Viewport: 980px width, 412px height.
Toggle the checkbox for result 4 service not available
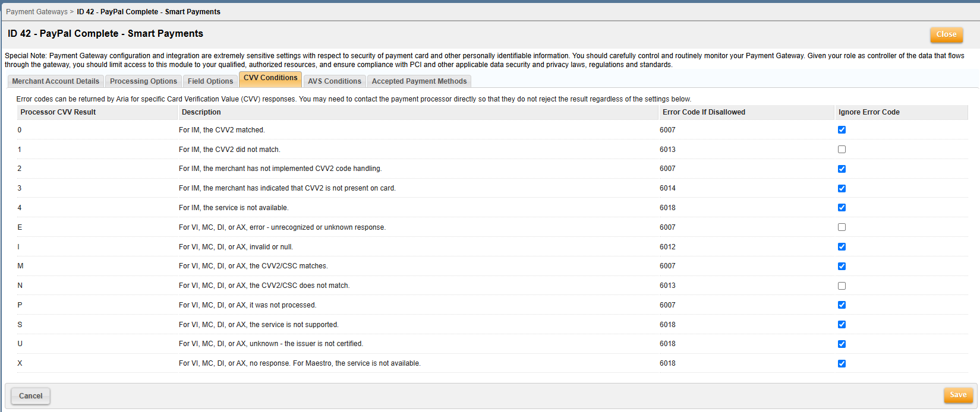click(x=842, y=208)
